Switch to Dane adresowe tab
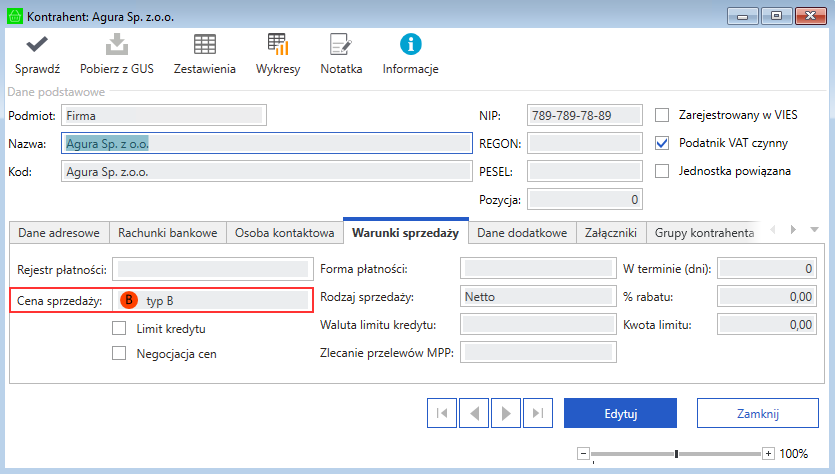 point(59,233)
